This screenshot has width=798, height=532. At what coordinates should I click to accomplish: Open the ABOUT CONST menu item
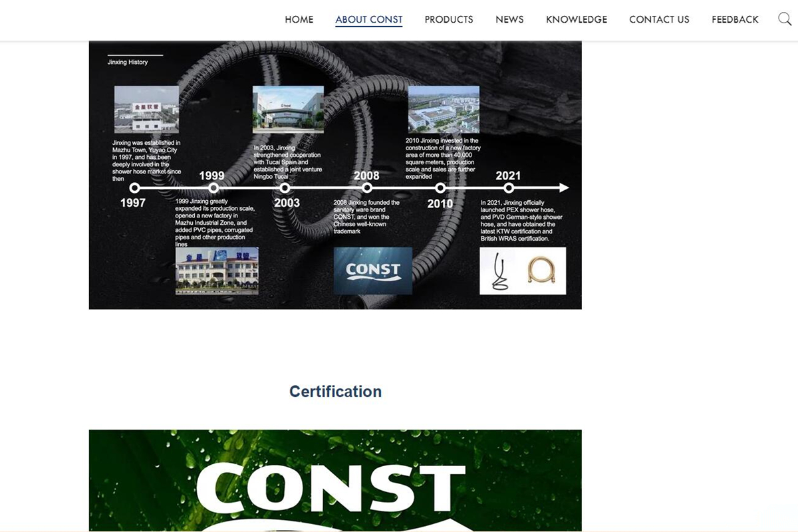pos(369,19)
